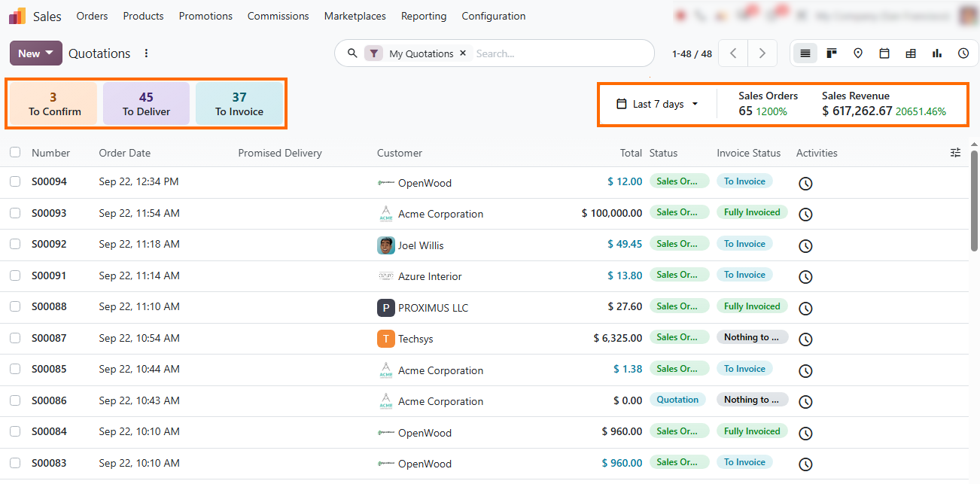Open the Quotations actions kebab menu

click(x=147, y=53)
